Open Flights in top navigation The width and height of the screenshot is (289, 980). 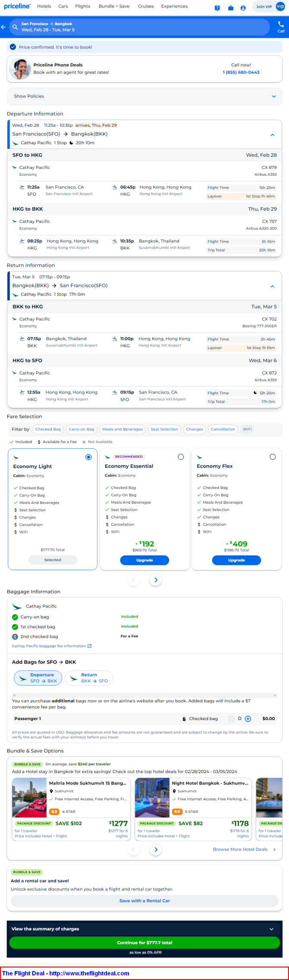coord(83,6)
